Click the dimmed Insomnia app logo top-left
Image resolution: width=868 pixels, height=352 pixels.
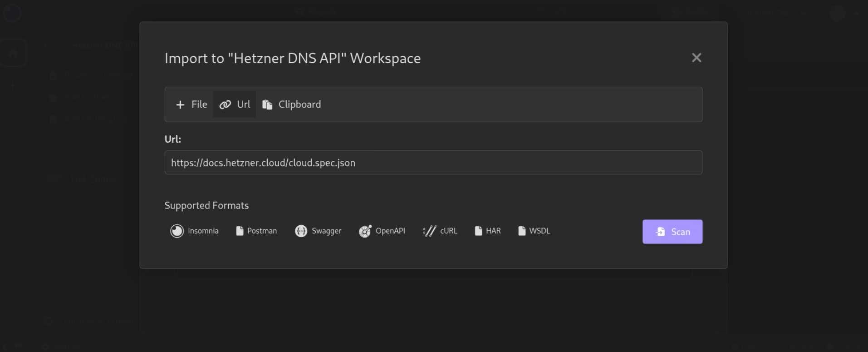coord(12,13)
